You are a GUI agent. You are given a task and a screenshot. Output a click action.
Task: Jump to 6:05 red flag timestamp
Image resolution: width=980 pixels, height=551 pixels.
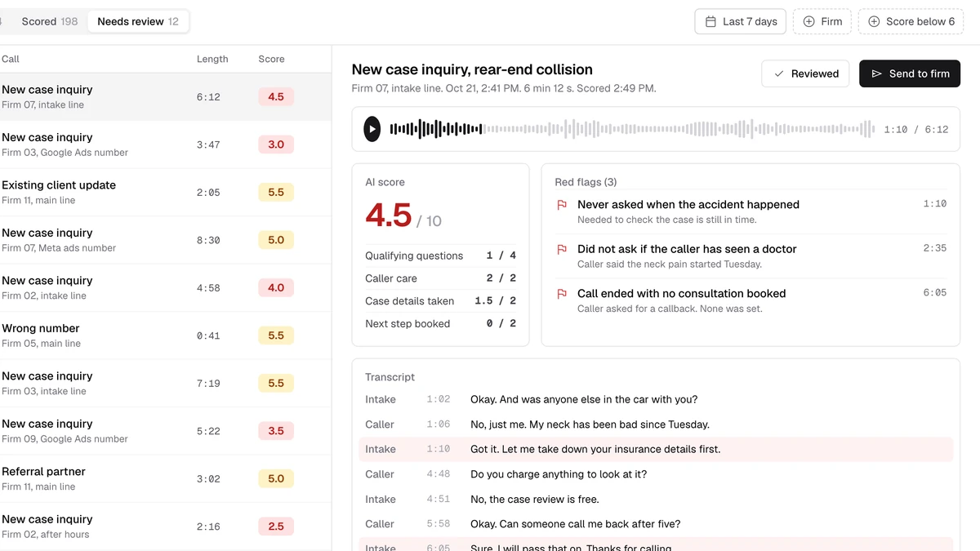(935, 292)
